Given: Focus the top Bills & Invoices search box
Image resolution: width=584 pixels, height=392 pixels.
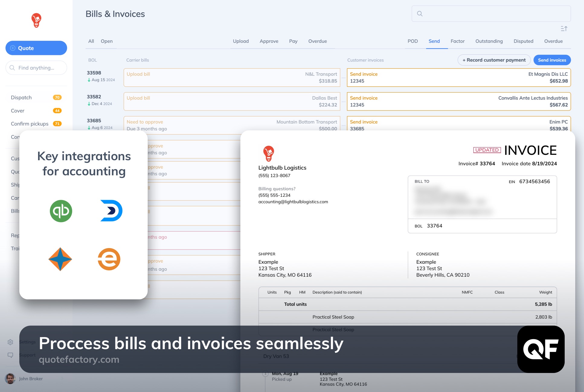Looking at the screenshot, I should tap(491, 14).
